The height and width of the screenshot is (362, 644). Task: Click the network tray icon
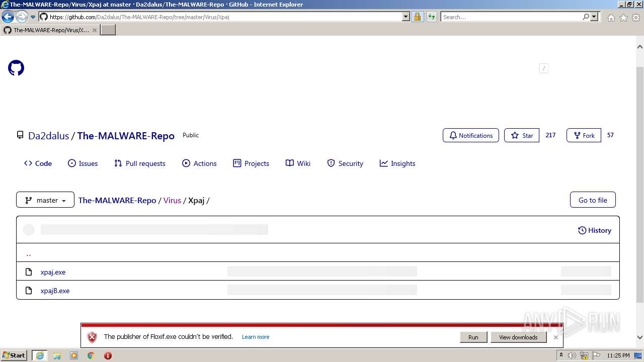click(x=584, y=355)
